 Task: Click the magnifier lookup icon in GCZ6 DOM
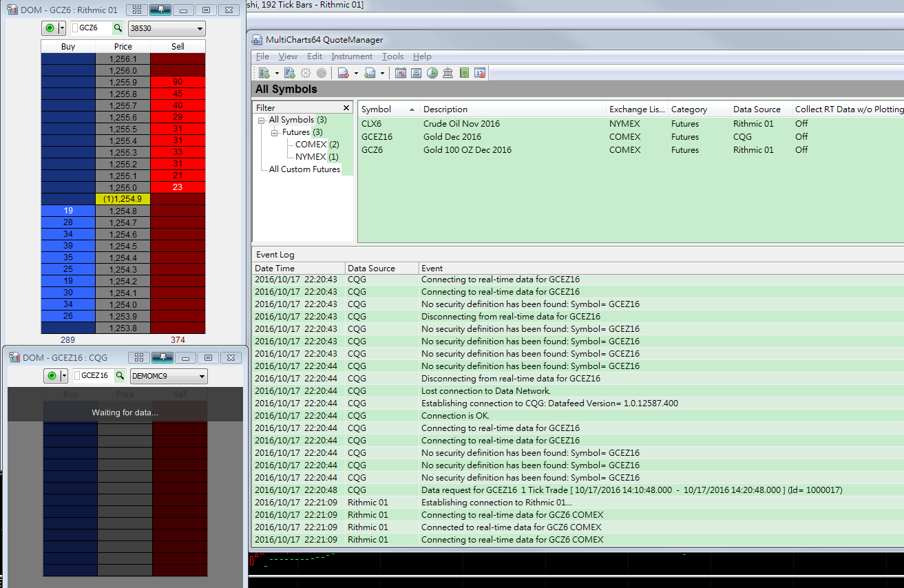point(118,28)
